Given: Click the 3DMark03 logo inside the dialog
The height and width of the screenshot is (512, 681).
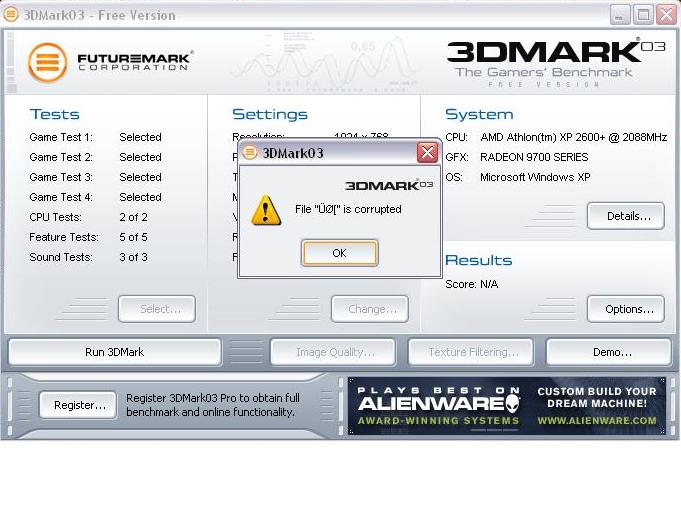Looking at the screenshot, I should [389, 185].
